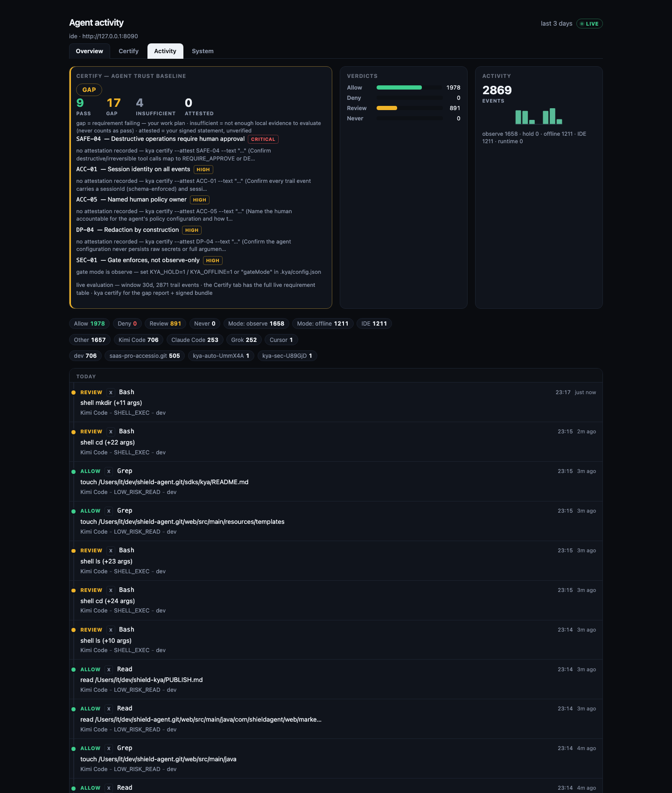Click the ACC-01 Session identity requirement
Viewport: 672px width, 793px height.
coord(133,169)
